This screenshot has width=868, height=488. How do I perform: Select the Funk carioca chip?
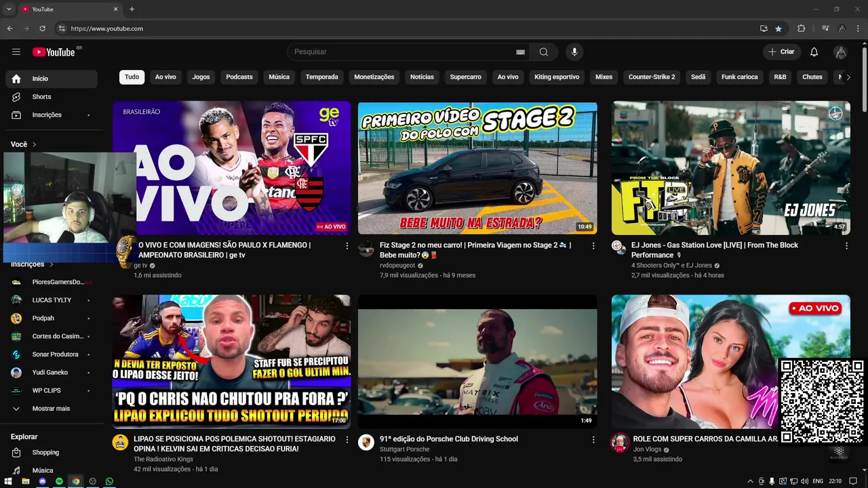tap(740, 77)
